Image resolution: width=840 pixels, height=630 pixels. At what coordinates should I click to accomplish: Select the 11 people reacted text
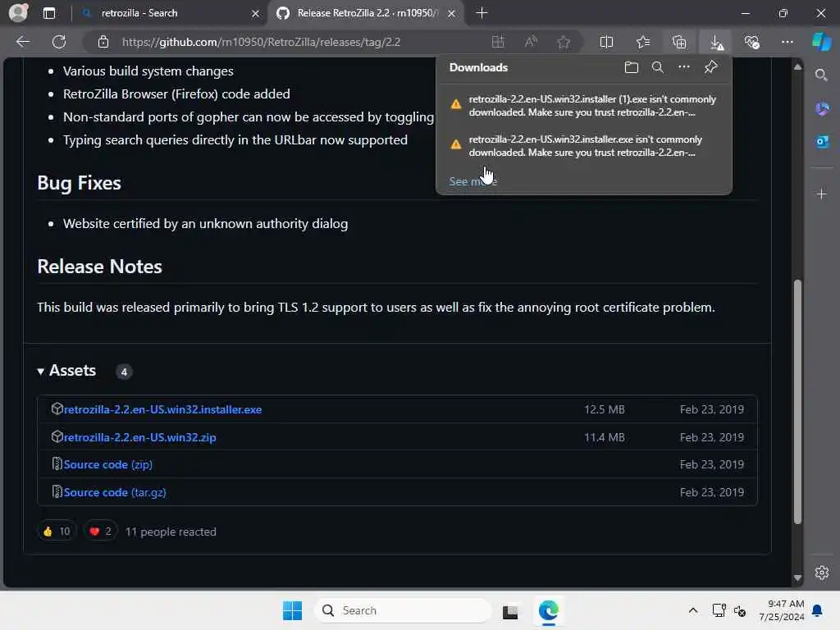point(171,532)
